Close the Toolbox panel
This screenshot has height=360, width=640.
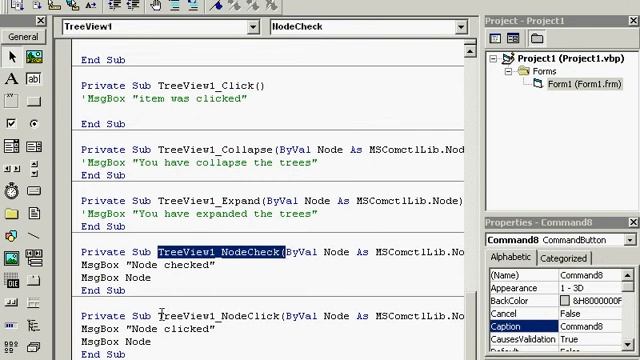(40, 20)
